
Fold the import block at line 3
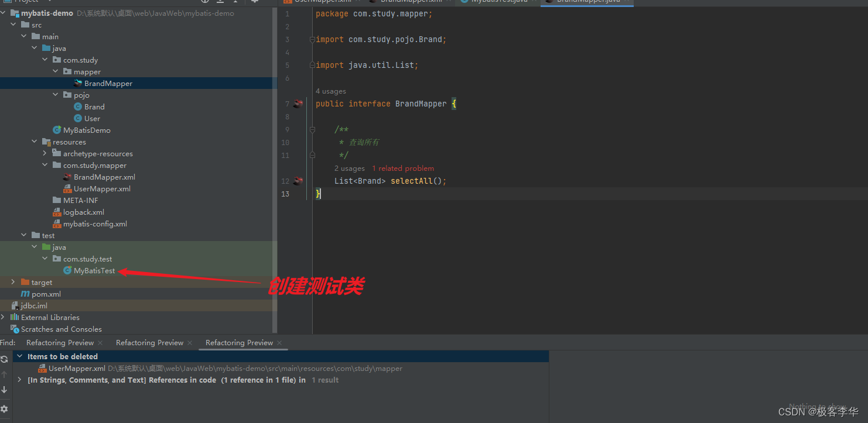[x=312, y=39]
